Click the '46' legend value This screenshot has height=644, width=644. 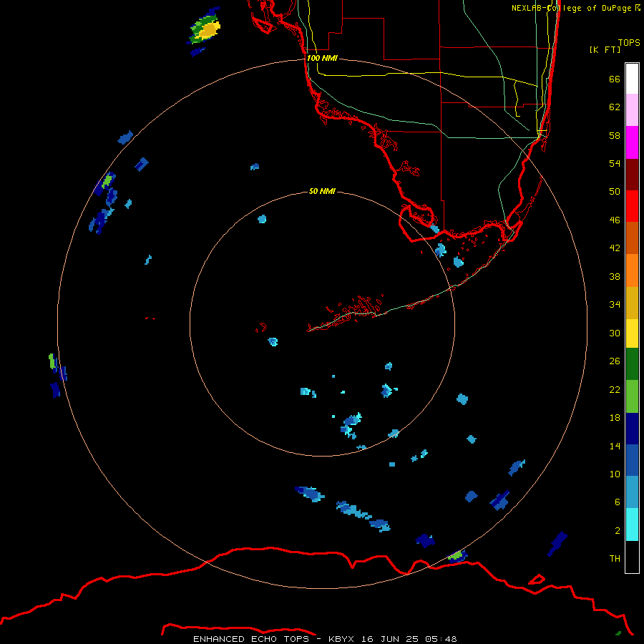615,220
